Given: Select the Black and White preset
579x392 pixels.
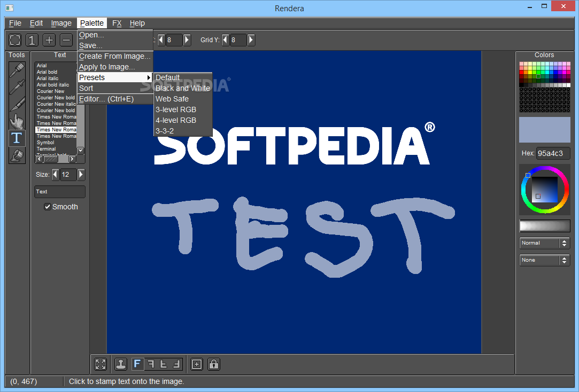Looking at the screenshot, I should point(183,89).
